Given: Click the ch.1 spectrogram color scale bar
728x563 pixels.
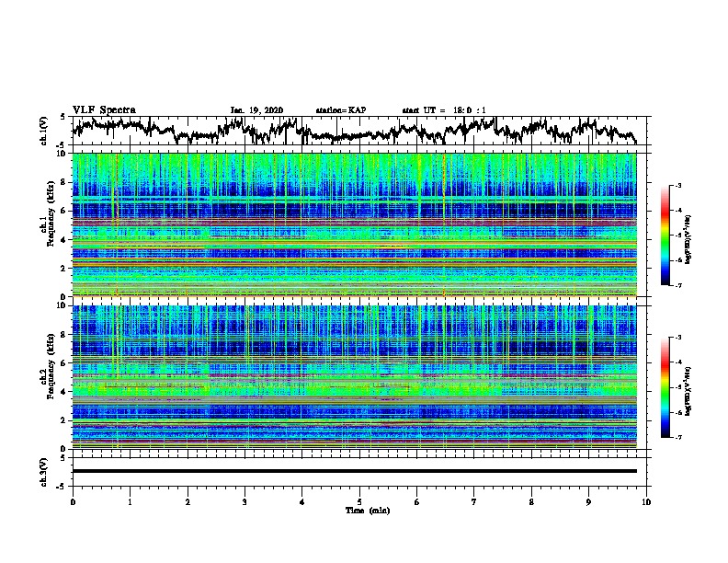Looking at the screenshot, I should point(665,236).
